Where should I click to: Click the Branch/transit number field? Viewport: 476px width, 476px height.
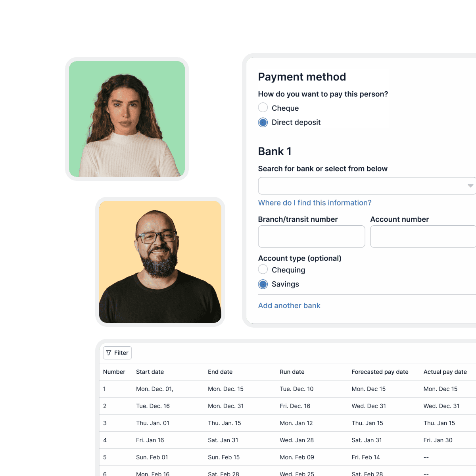(x=311, y=236)
